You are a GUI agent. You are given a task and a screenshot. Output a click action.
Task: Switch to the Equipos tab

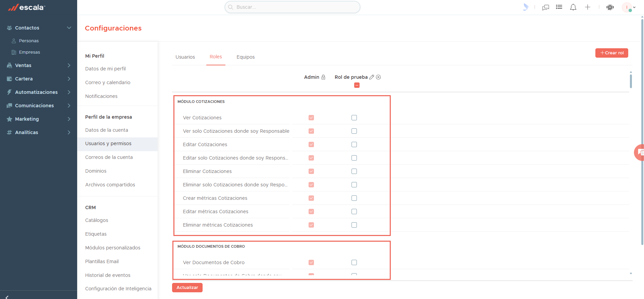tap(246, 57)
